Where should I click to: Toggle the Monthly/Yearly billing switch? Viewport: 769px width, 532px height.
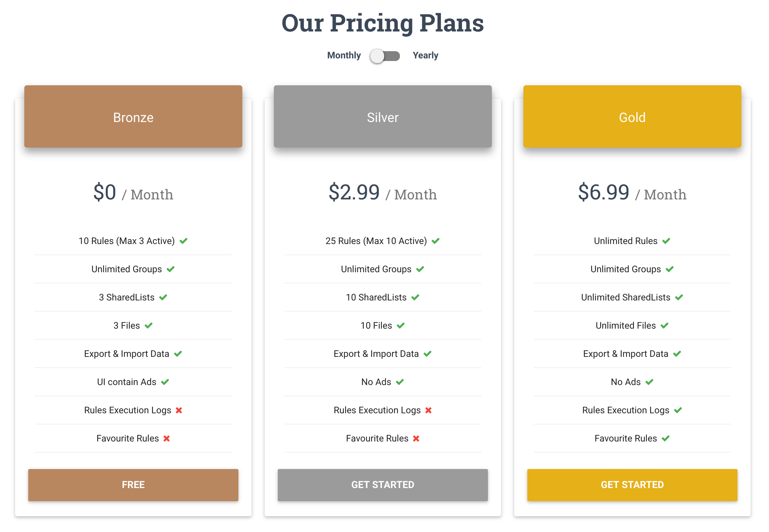(385, 56)
